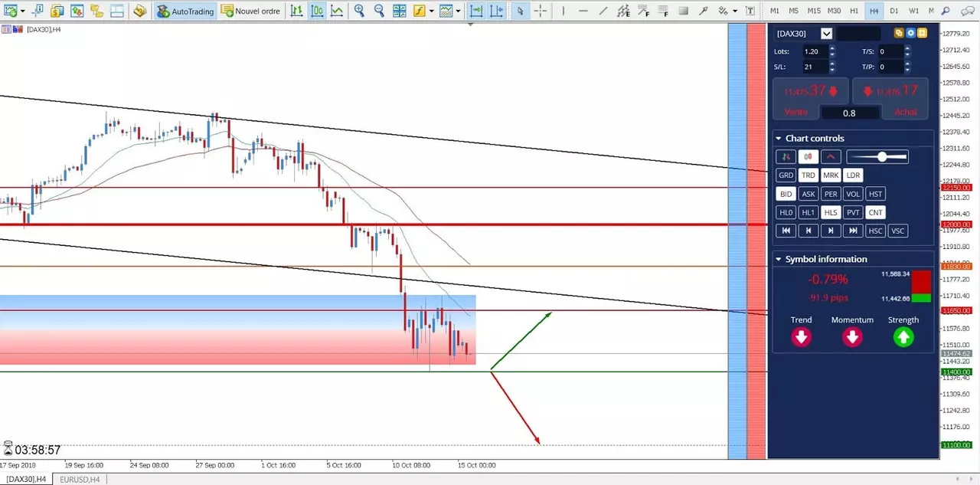Image resolution: width=980 pixels, height=485 pixels.
Task: Zoom in on the chart
Action: 359,11
